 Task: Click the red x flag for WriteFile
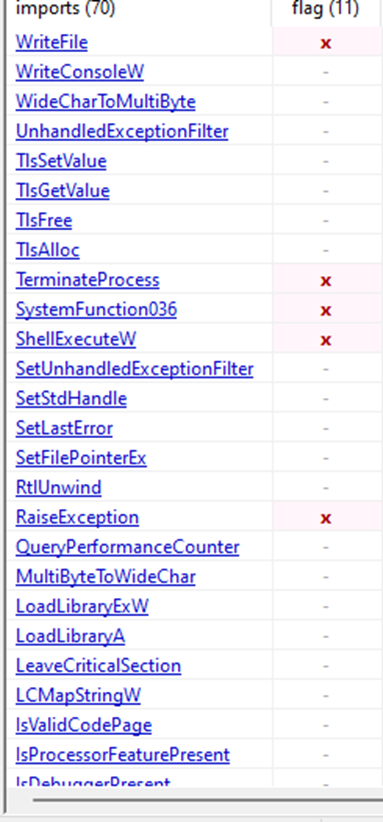click(x=326, y=43)
